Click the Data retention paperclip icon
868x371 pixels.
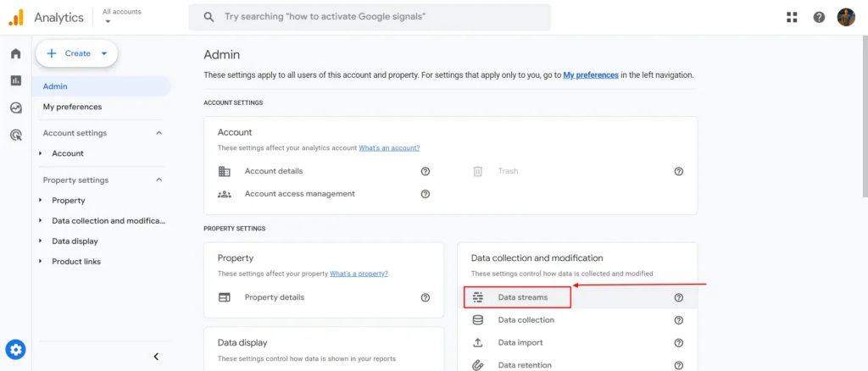(x=478, y=365)
